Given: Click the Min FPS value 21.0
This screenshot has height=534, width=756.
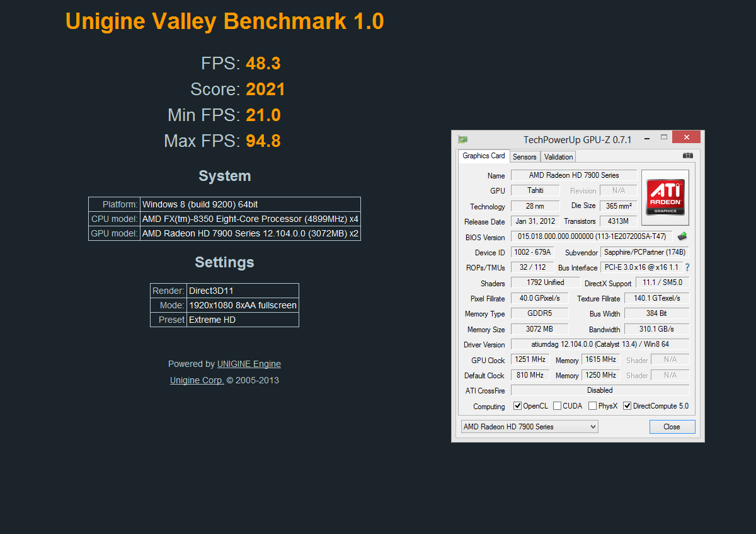Looking at the screenshot, I should [263, 115].
